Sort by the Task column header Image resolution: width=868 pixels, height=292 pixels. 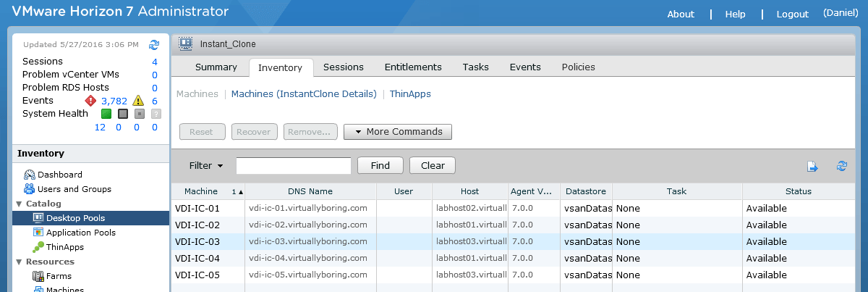click(x=677, y=191)
